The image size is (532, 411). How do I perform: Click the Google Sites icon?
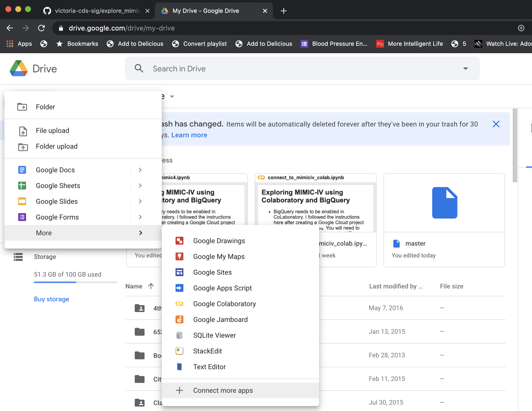coord(179,272)
